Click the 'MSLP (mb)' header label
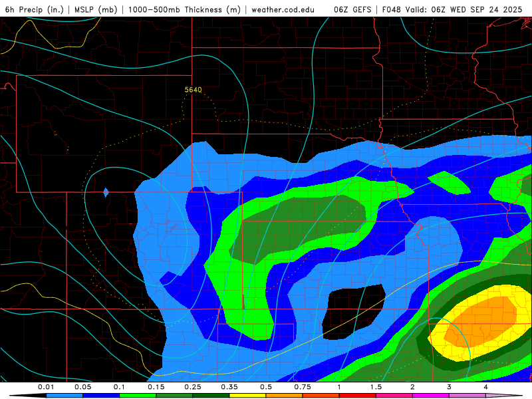 [96, 9]
